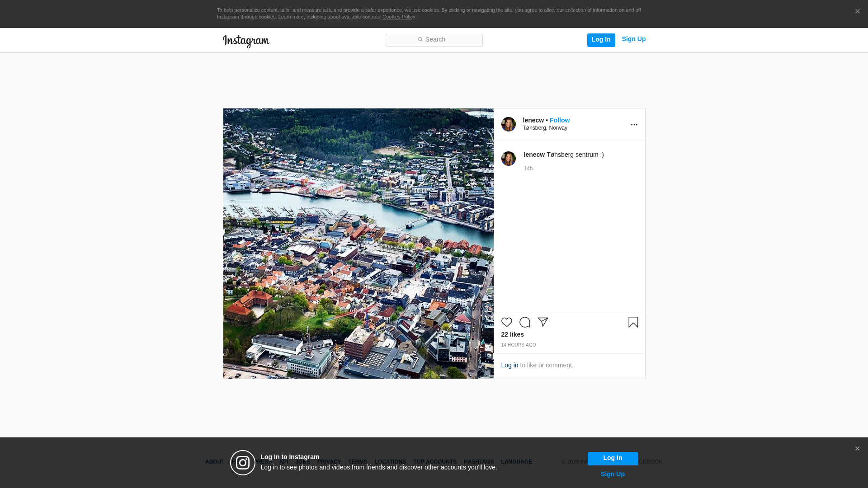
Task: Open the Cookies Policy link
Action: [x=398, y=17]
